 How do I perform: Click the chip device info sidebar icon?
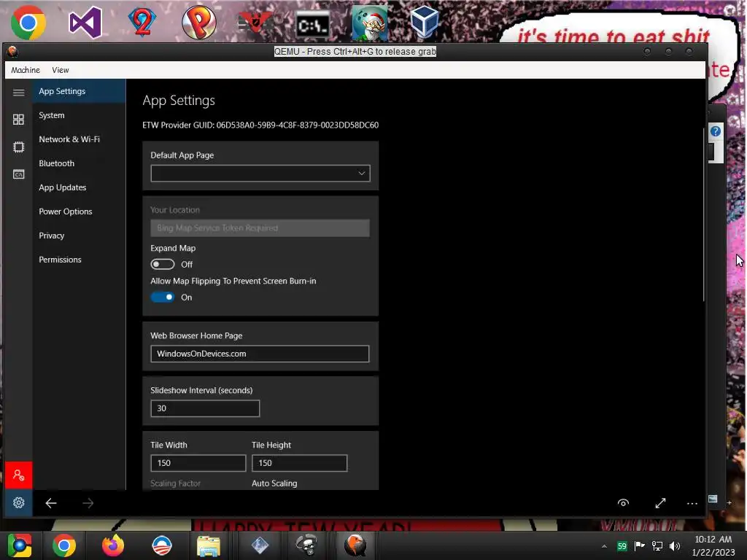point(18,147)
